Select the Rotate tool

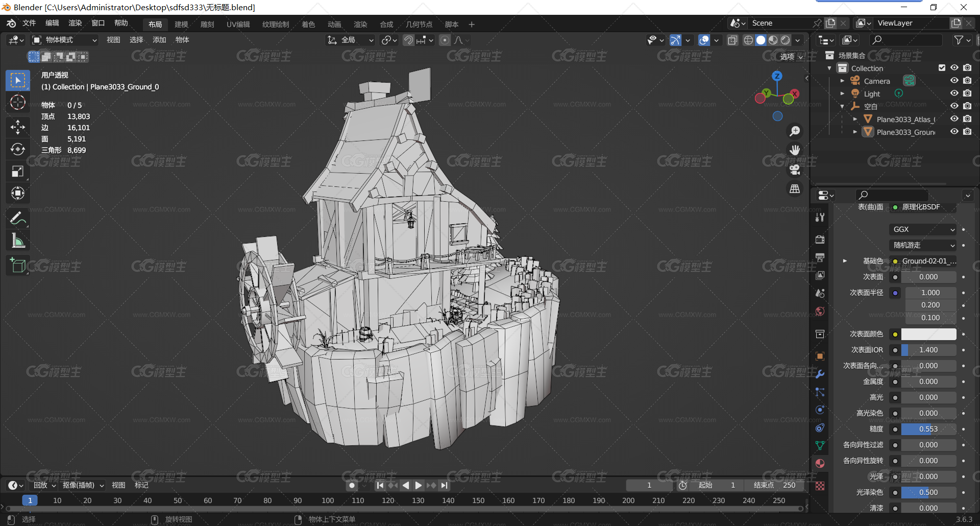tap(18, 149)
